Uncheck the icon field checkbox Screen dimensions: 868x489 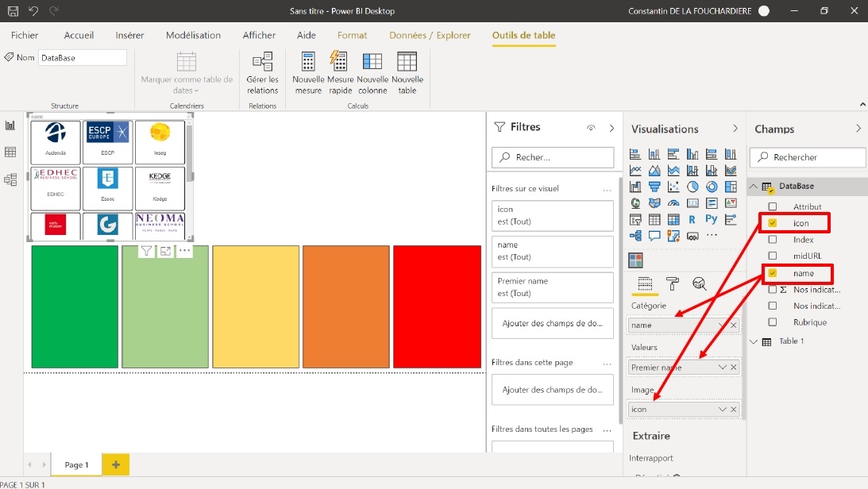[x=773, y=223]
